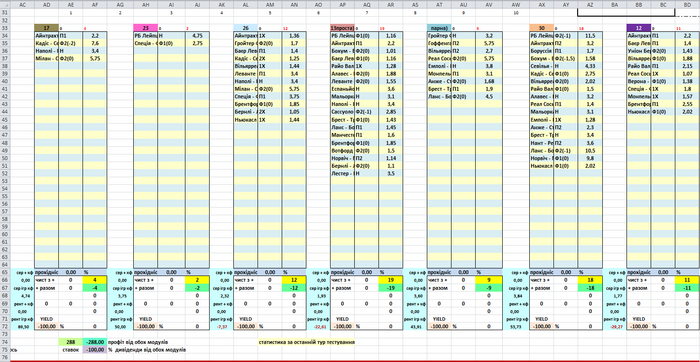Click the teal header cell "парна)"
The width and height of the screenshot is (700, 362).
[x=439, y=28]
